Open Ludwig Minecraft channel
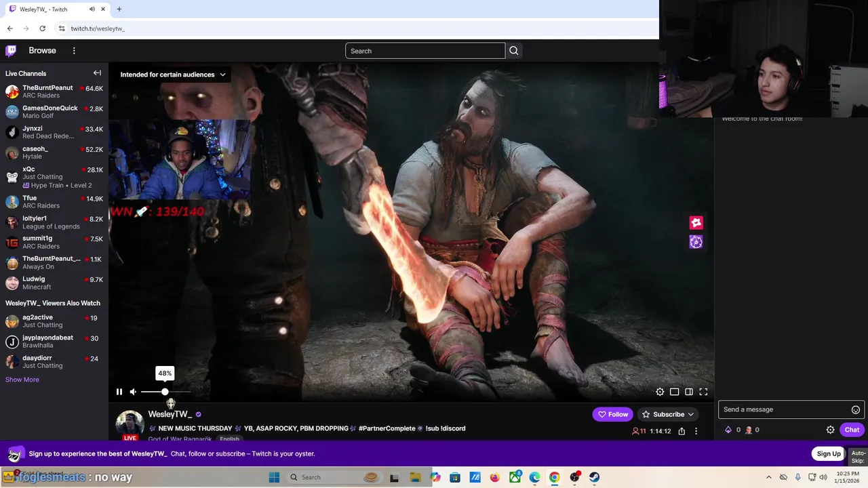This screenshot has height=488, width=868. (x=54, y=283)
